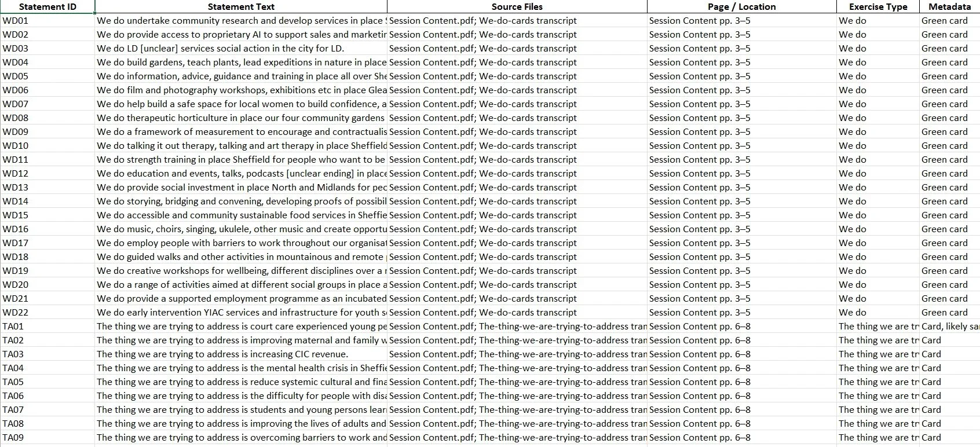Screen dimensions: 980x447
Task: Select the Exercise Type header cell
Action: pyautogui.click(x=878, y=7)
